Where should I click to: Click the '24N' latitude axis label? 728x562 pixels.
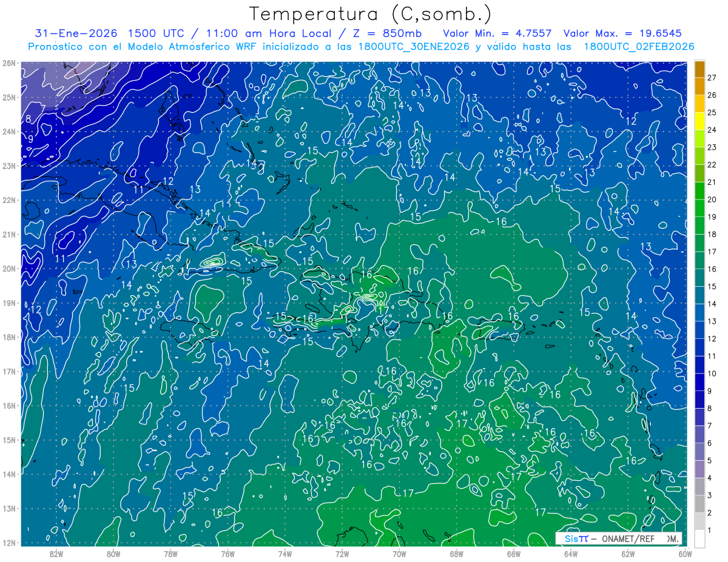(9, 132)
